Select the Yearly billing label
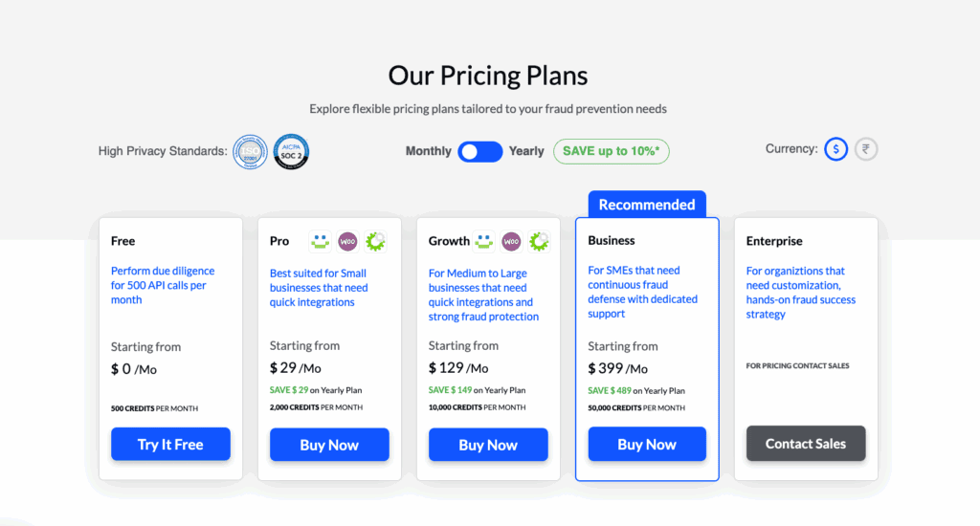Viewport: 980px width, 526px height. coord(526,151)
